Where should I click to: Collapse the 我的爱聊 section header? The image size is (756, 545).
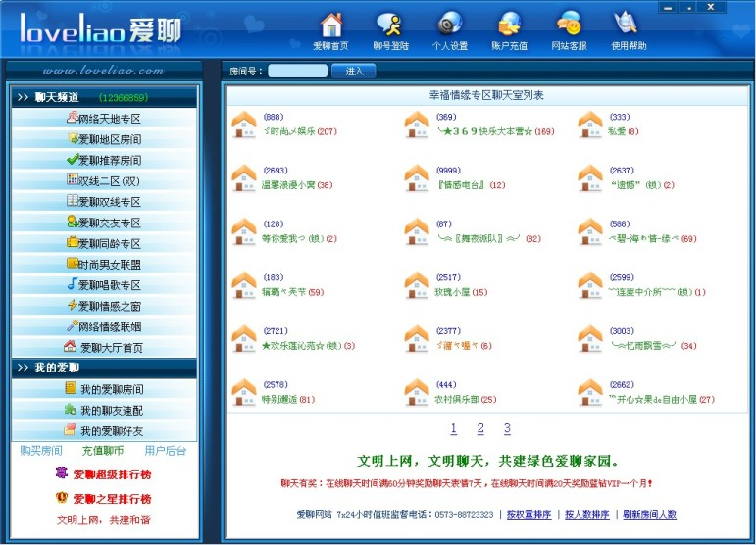[103, 368]
